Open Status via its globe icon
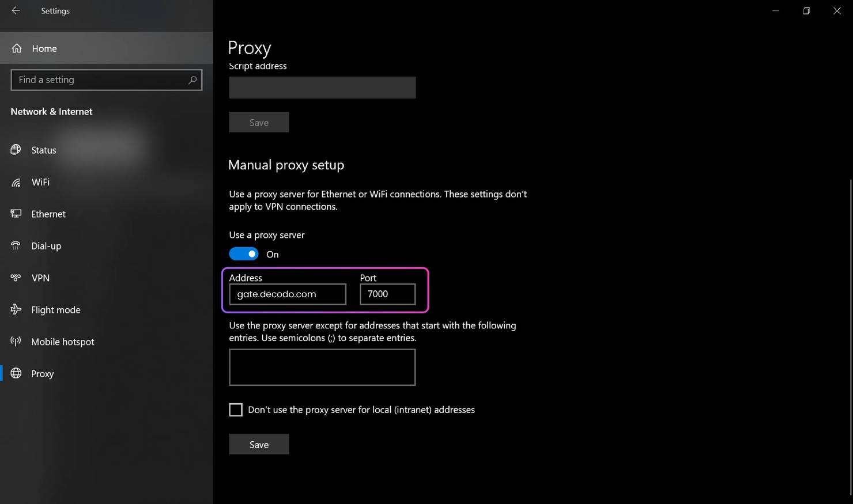Screen dimensions: 853x504 (16, 150)
